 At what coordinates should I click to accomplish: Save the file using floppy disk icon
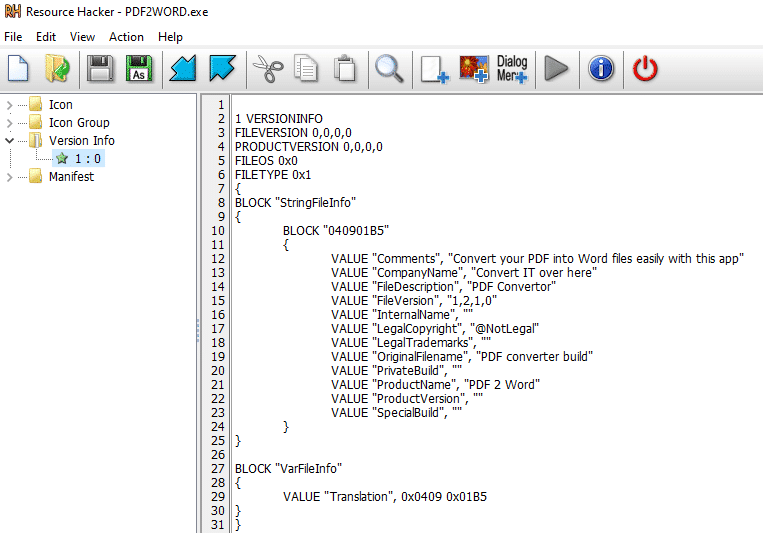pyautogui.click(x=100, y=68)
